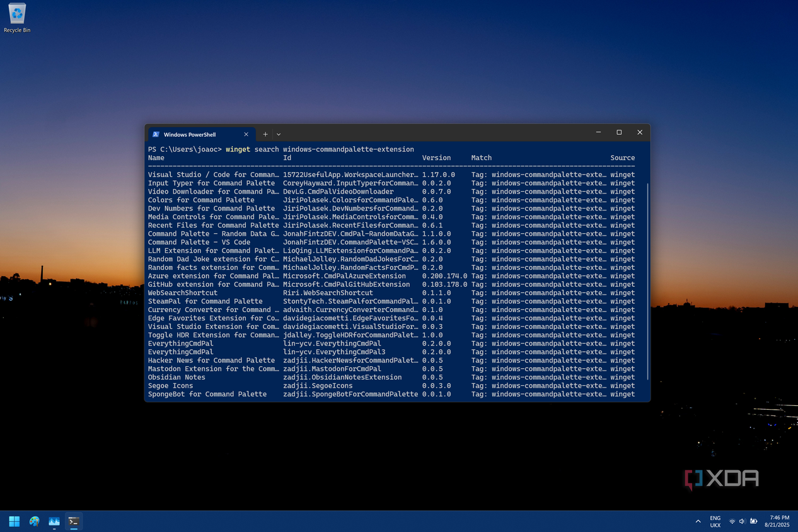Screen dimensions: 798x532
Task: Open the Wi-Fi network tray icon
Action: tap(732, 521)
